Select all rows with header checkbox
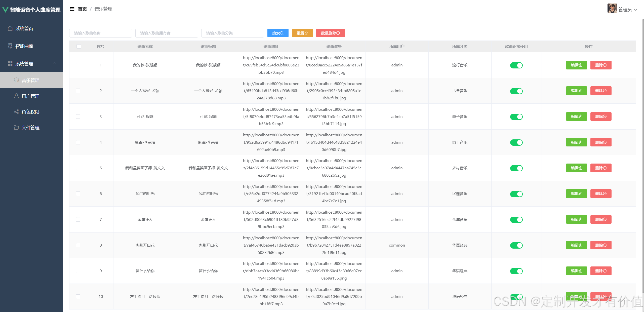Image resolution: width=644 pixels, height=312 pixels. coord(79,47)
